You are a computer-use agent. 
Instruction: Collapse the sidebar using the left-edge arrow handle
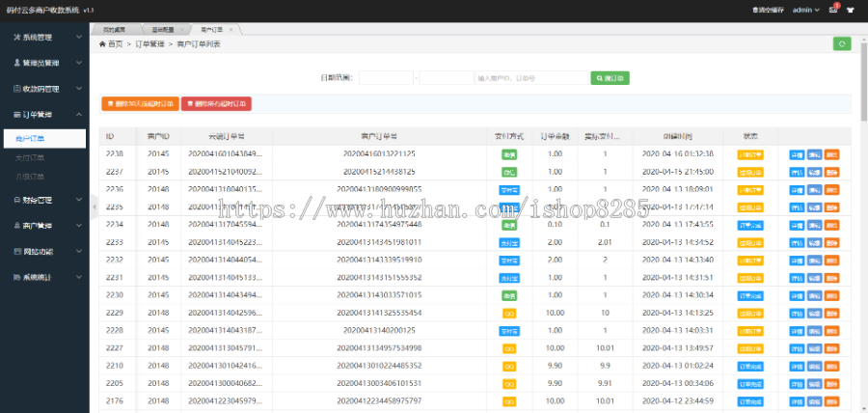click(x=94, y=207)
